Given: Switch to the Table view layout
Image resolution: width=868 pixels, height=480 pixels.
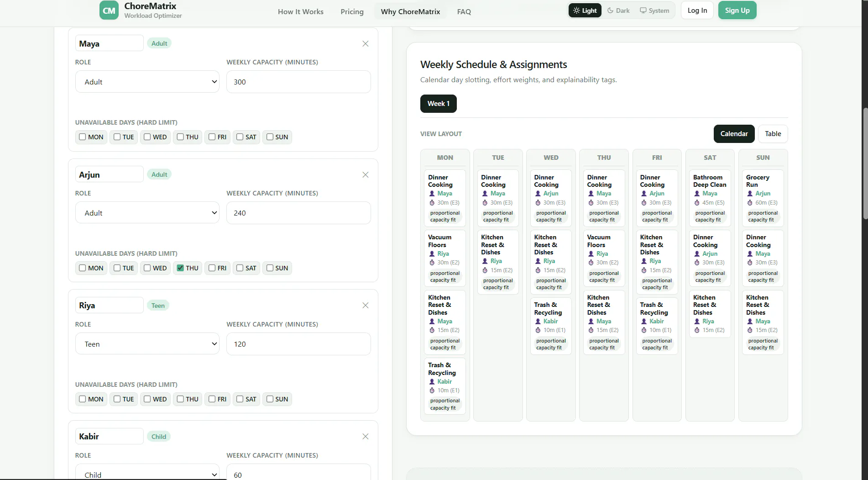Looking at the screenshot, I should click(x=773, y=134).
